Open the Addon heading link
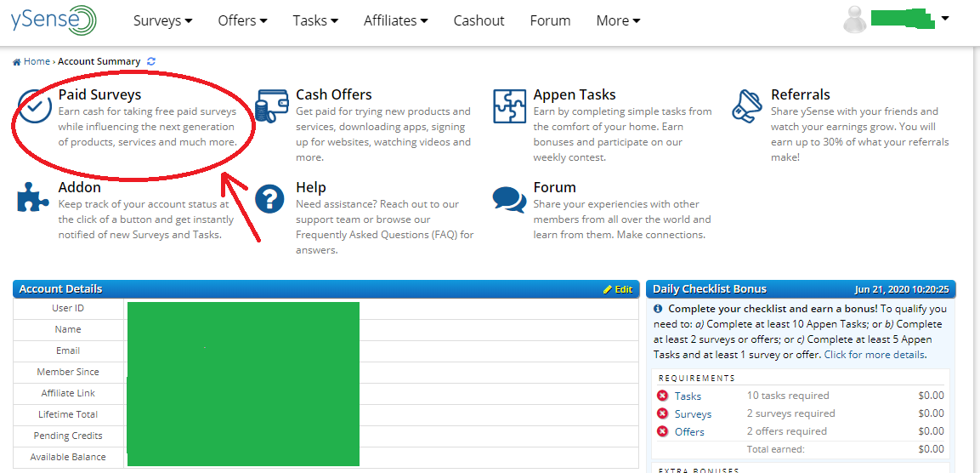This screenshot has width=980, height=473. pyautogui.click(x=79, y=187)
